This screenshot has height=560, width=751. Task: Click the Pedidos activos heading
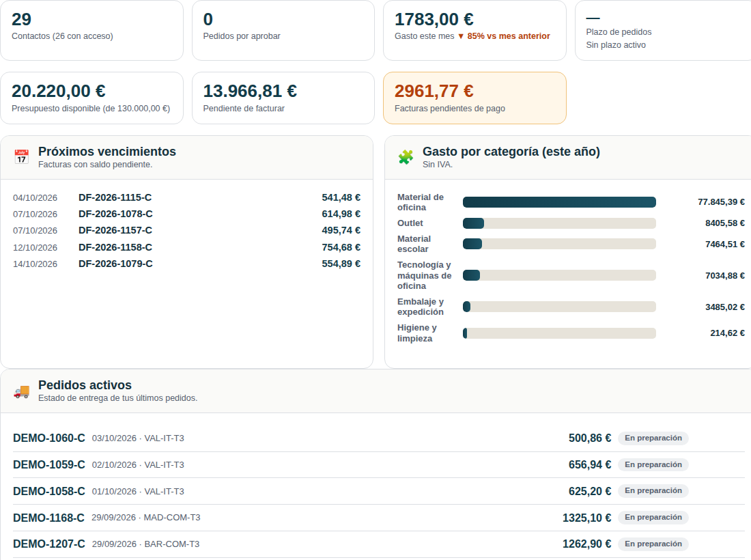[x=85, y=385]
